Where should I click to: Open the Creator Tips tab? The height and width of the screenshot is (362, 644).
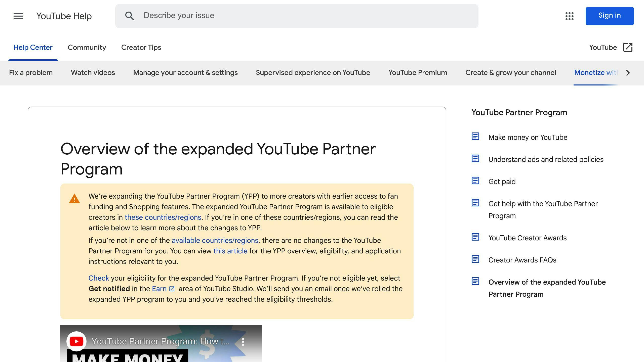click(141, 48)
